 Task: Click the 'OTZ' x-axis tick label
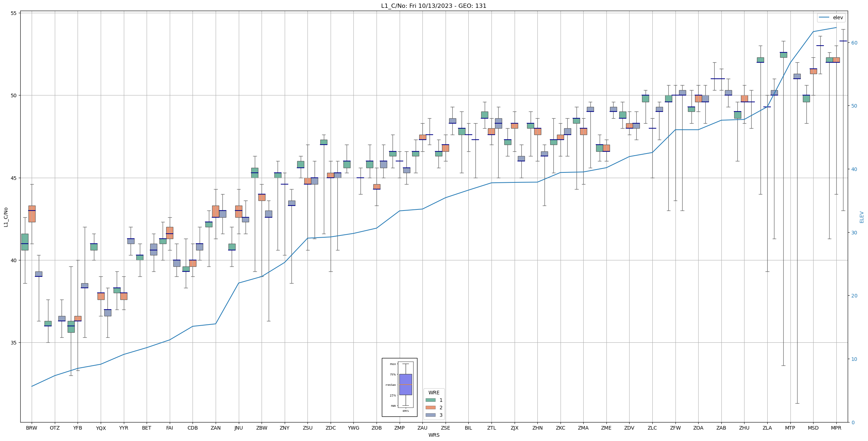(x=55, y=428)
